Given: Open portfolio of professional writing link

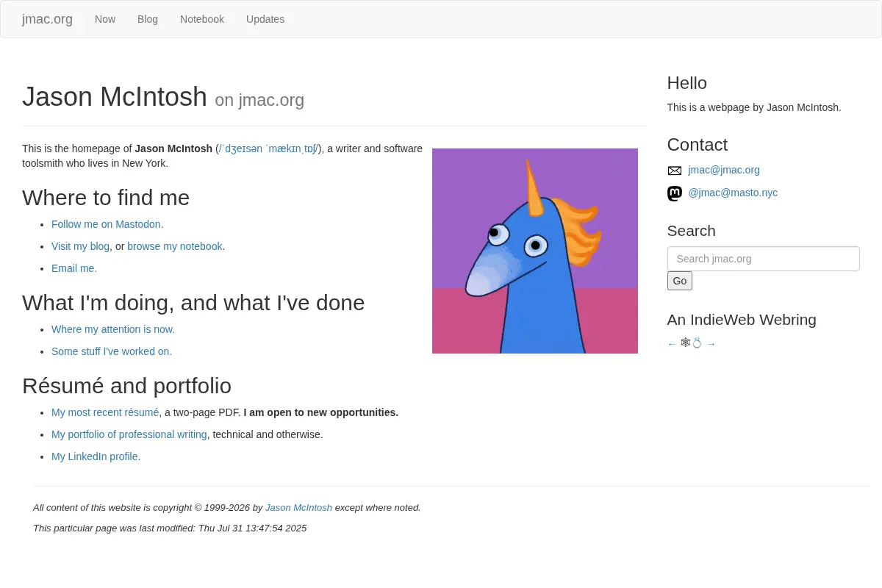Looking at the screenshot, I should [x=129, y=434].
